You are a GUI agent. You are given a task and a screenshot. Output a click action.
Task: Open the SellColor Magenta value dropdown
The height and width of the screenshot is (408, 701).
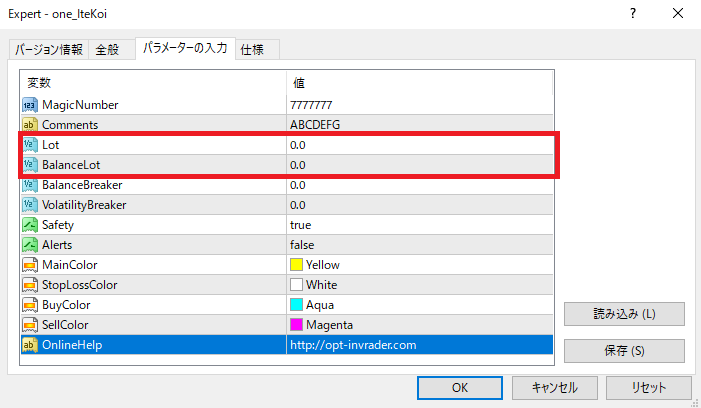pos(418,325)
